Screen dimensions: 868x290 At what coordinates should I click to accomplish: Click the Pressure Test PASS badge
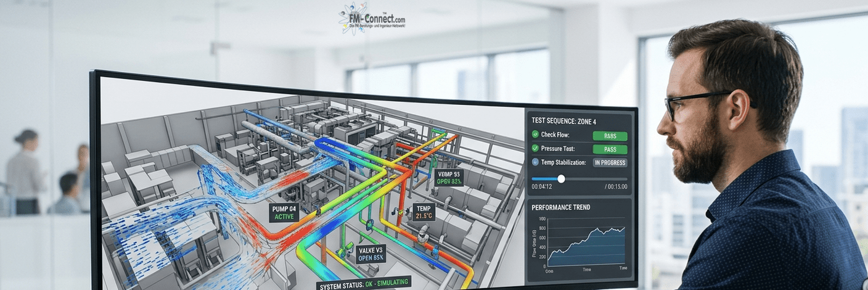[610, 149]
